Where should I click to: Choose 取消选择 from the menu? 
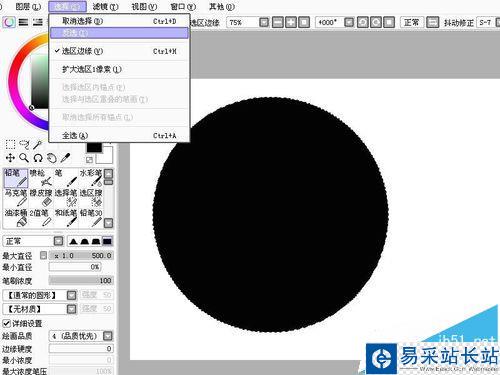pyautogui.click(x=119, y=21)
